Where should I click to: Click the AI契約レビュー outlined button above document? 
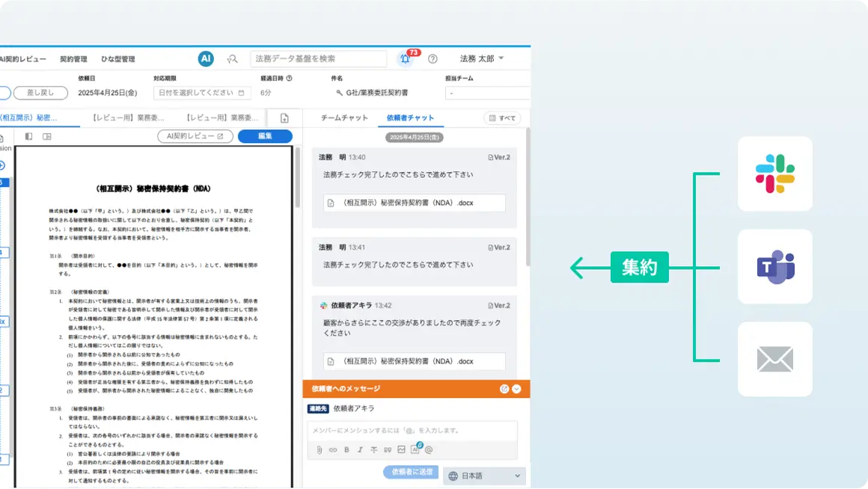point(195,136)
